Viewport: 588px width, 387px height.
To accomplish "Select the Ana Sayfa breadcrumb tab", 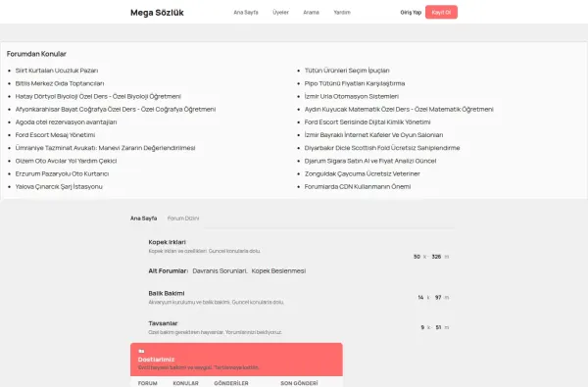I will tap(144, 218).
